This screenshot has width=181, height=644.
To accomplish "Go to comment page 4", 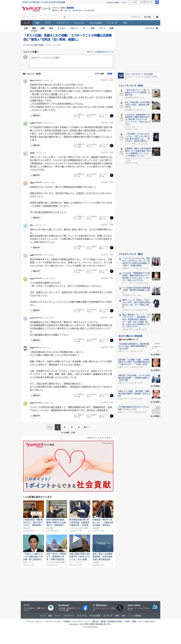I will coord(79,427).
